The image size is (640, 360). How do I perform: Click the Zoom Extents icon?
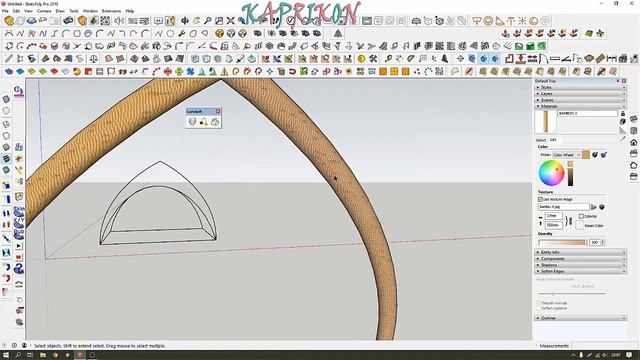click(x=231, y=20)
